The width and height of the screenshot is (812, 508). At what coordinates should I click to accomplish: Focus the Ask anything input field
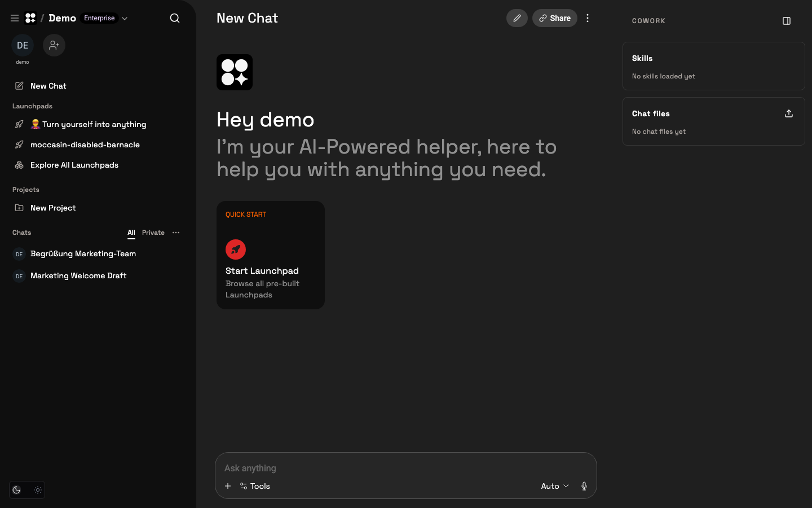tap(406, 468)
